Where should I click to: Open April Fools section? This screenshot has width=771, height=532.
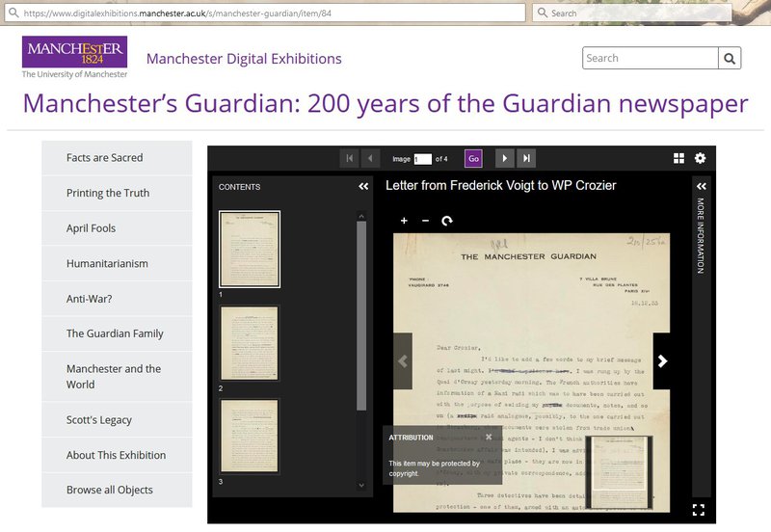[117, 228]
